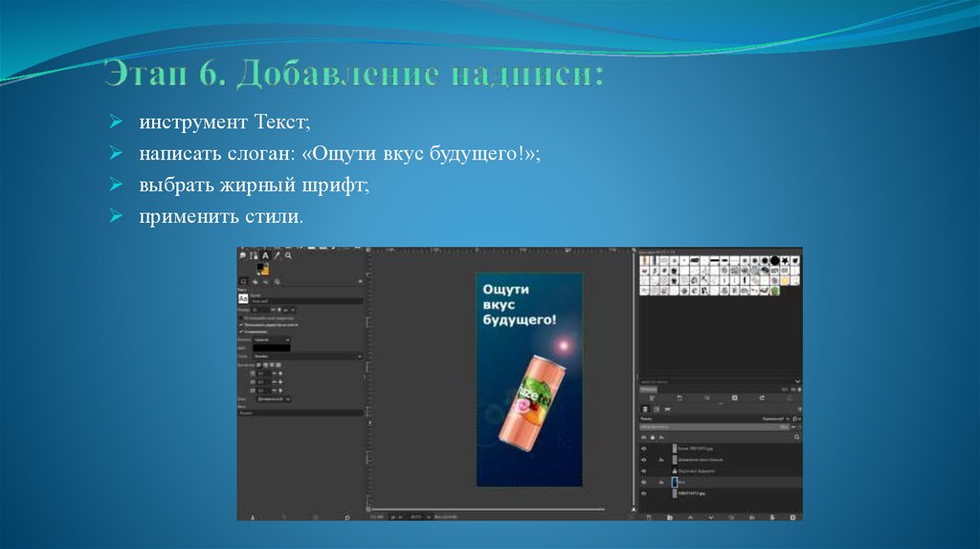Image resolution: width=980 pixels, height=549 pixels.
Task: Hide the slogan text layer via eye
Action: pyautogui.click(x=644, y=471)
